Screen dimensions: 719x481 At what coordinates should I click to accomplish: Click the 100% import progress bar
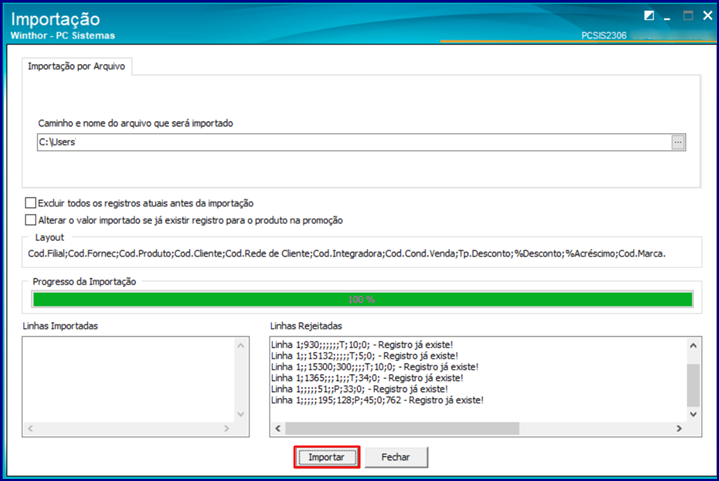pos(362,300)
